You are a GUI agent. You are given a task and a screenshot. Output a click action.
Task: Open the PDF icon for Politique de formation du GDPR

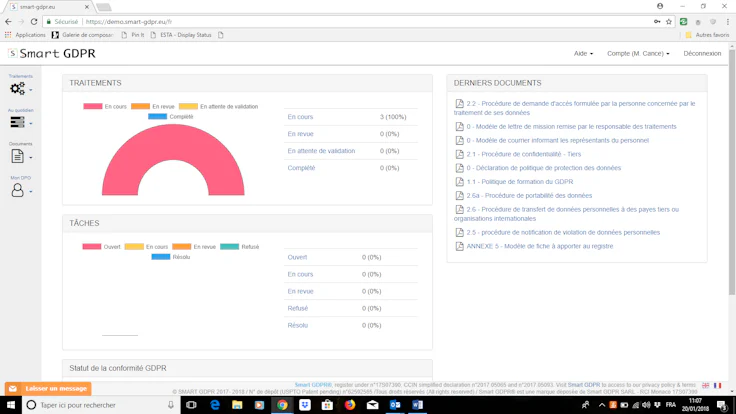[x=460, y=182]
